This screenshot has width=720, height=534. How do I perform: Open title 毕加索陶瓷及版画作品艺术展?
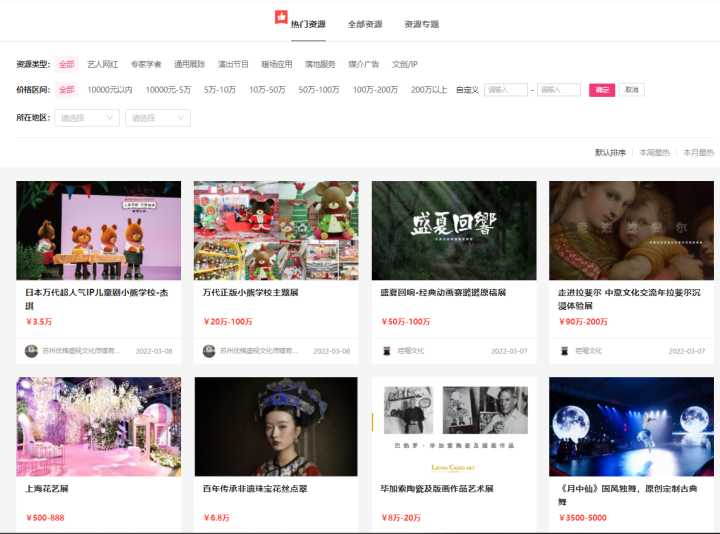pyautogui.click(x=437, y=489)
